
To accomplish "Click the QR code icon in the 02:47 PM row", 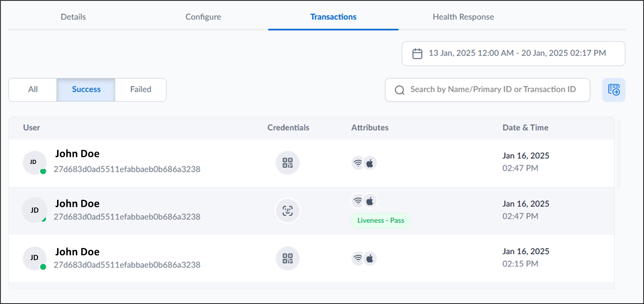I will click(x=287, y=163).
